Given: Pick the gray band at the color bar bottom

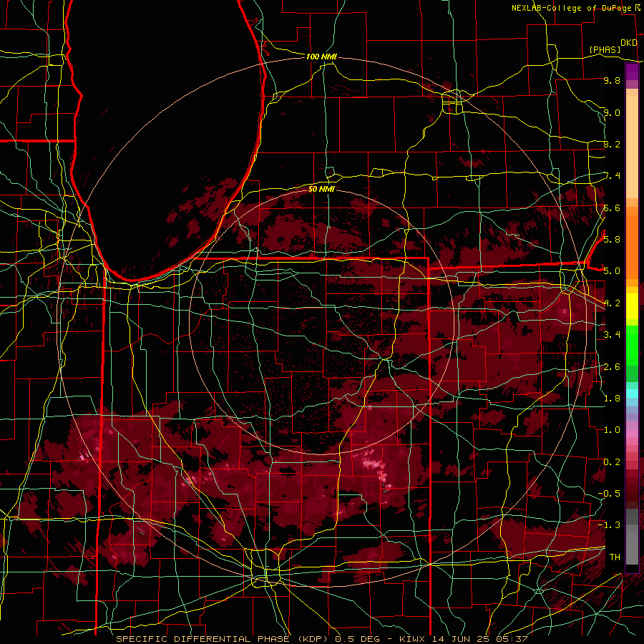Looking at the screenshot, I should (x=632, y=546).
